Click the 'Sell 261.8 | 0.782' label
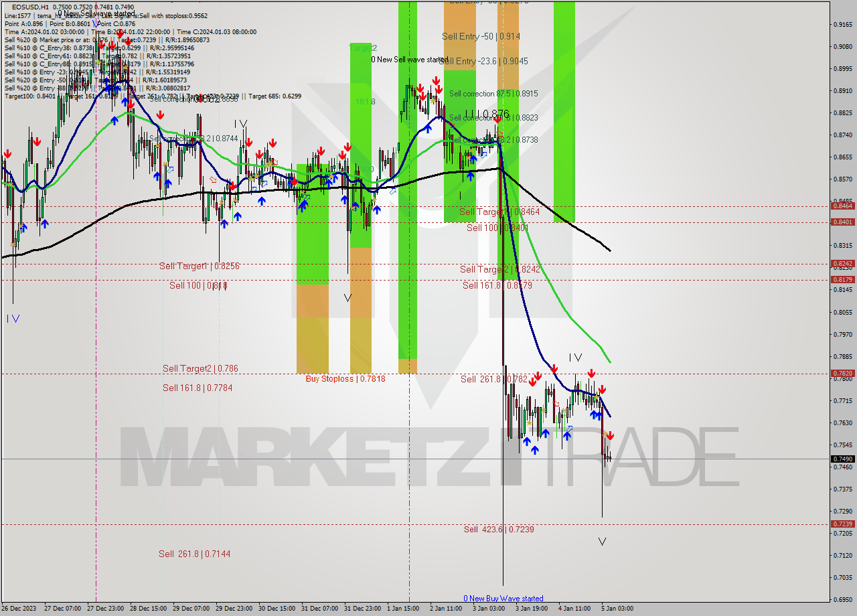This screenshot has height=616, width=857. tap(493, 379)
